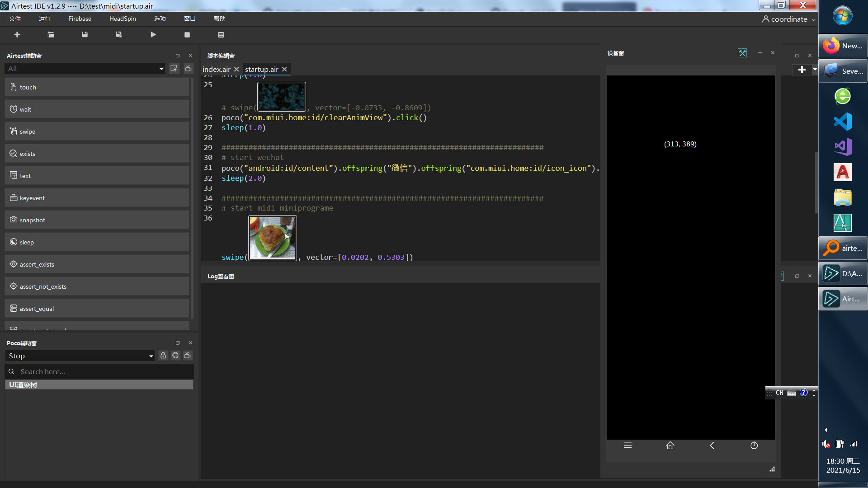Image resolution: width=868 pixels, height=488 pixels.
Task: Open Firefox from the taskbar
Action: [843, 46]
